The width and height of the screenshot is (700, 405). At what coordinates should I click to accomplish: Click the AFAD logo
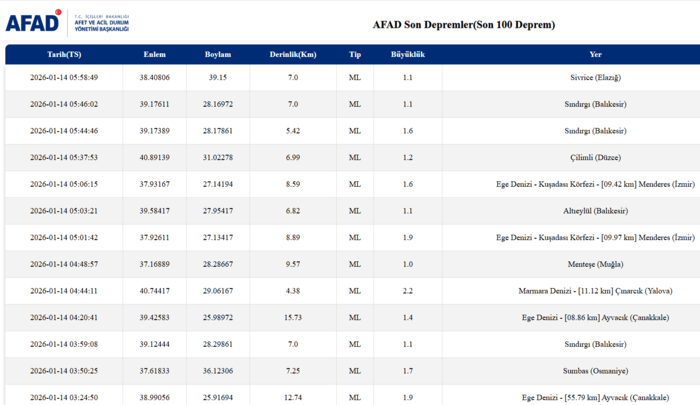tap(67, 22)
